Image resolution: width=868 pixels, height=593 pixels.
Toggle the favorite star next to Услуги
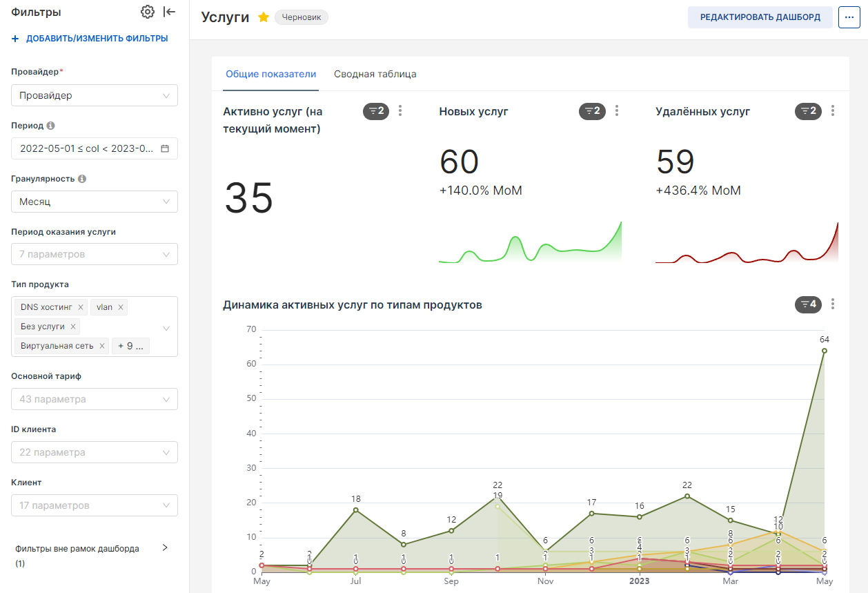(264, 17)
